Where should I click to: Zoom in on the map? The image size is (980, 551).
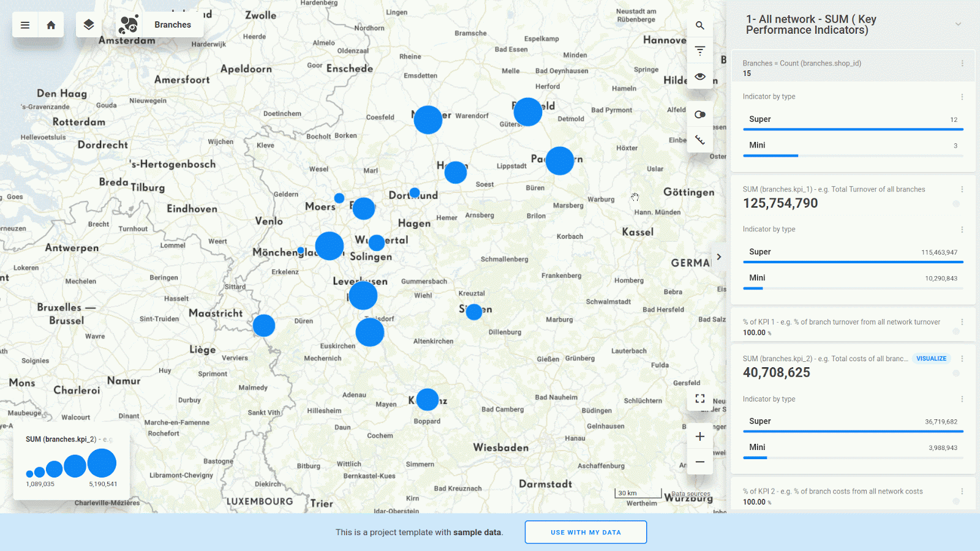pos(700,437)
